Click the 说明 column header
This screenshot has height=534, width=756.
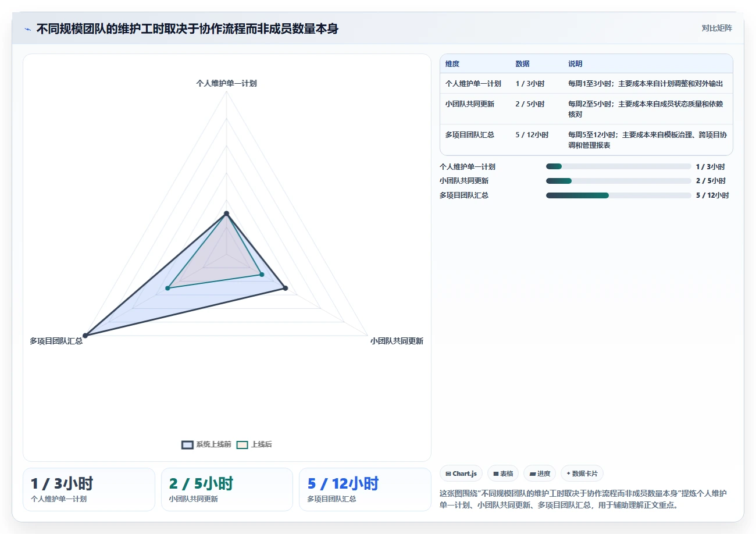[x=575, y=64]
